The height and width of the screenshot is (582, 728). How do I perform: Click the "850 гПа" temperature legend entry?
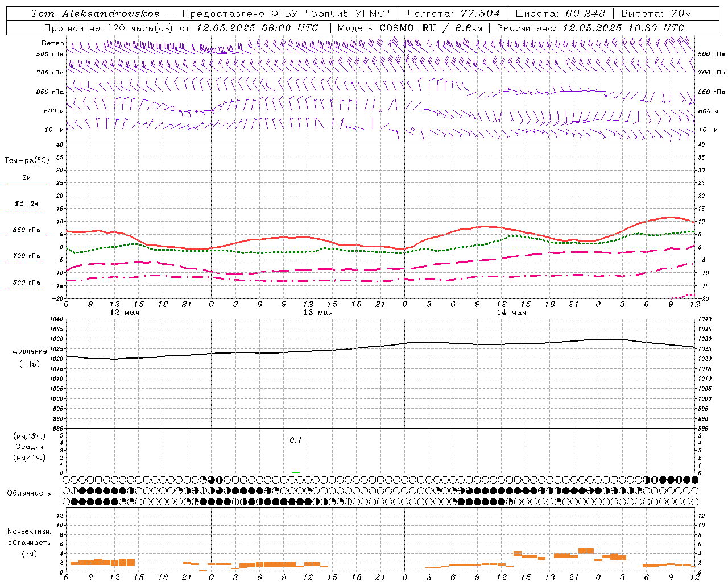tap(26, 230)
